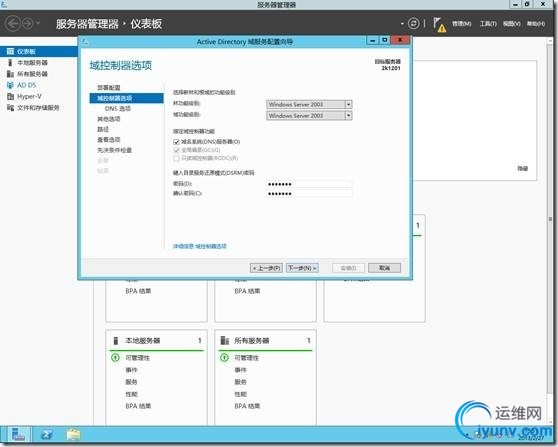Viewport: 558px width, 447px height.
Task: Open the small dropdown arrow left of refresh
Action: tap(402, 23)
